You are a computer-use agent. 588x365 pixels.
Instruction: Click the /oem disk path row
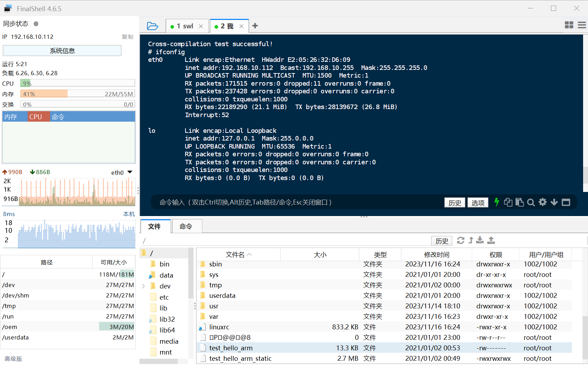click(x=68, y=327)
